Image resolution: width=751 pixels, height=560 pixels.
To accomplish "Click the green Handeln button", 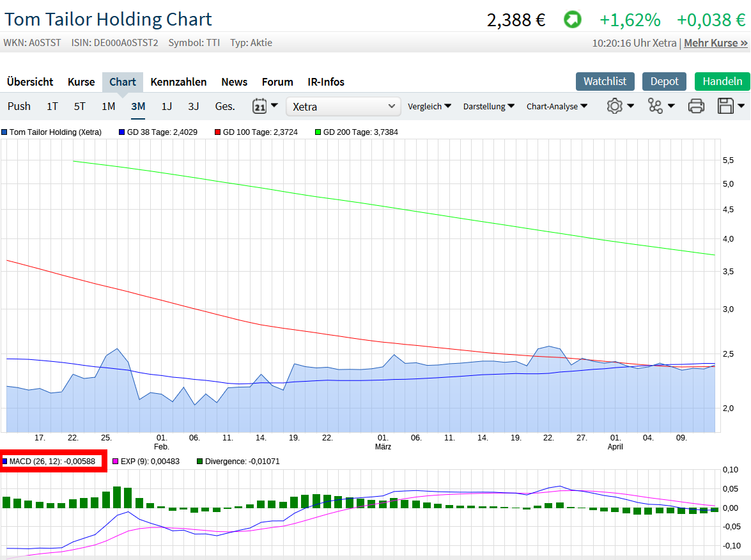I will coord(722,81).
